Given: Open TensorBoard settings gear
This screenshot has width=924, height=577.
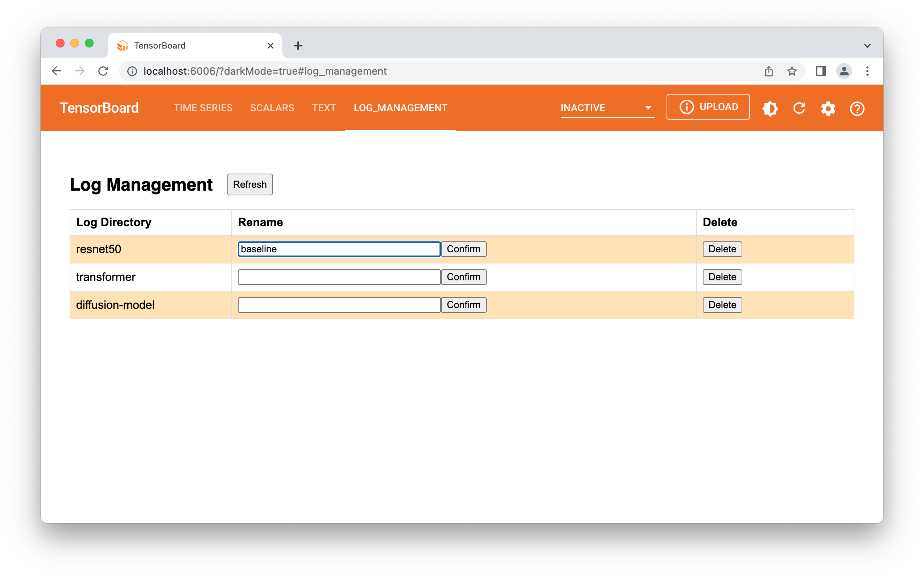Looking at the screenshot, I should (x=828, y=108).
